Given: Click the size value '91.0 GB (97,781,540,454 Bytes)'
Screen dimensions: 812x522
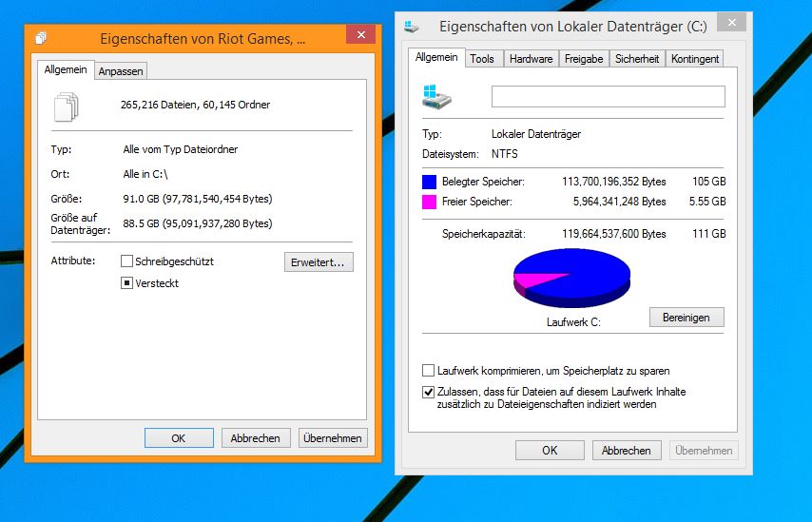Looking at the screenshot, I should point(198,199).
